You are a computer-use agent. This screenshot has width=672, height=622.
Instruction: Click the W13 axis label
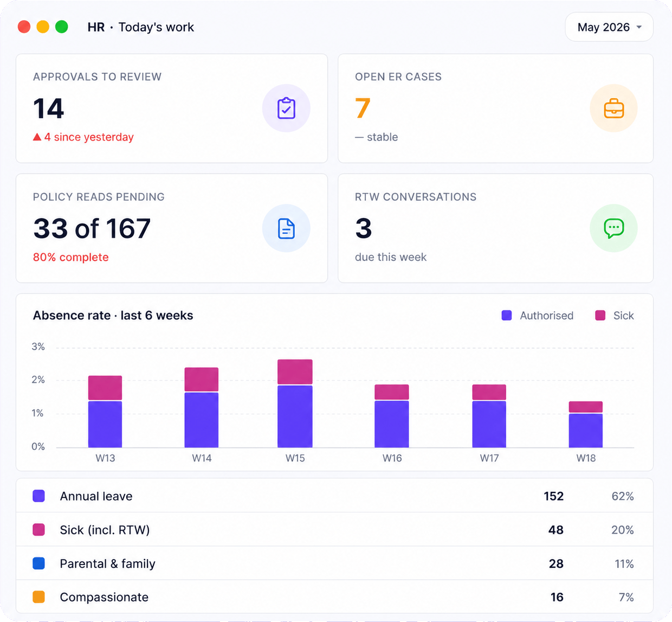coord(105,458)
